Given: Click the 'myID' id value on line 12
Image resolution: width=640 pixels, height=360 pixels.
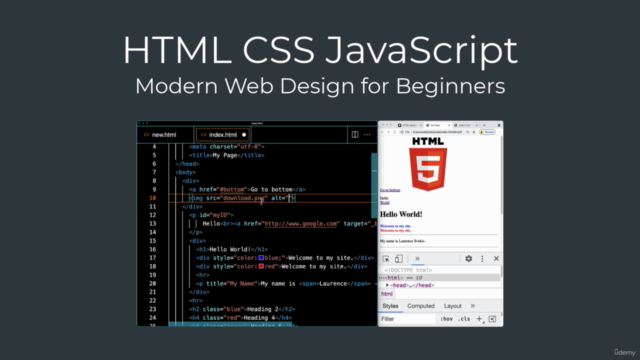Looking at the screenshot, I should [x=221, y=215].
